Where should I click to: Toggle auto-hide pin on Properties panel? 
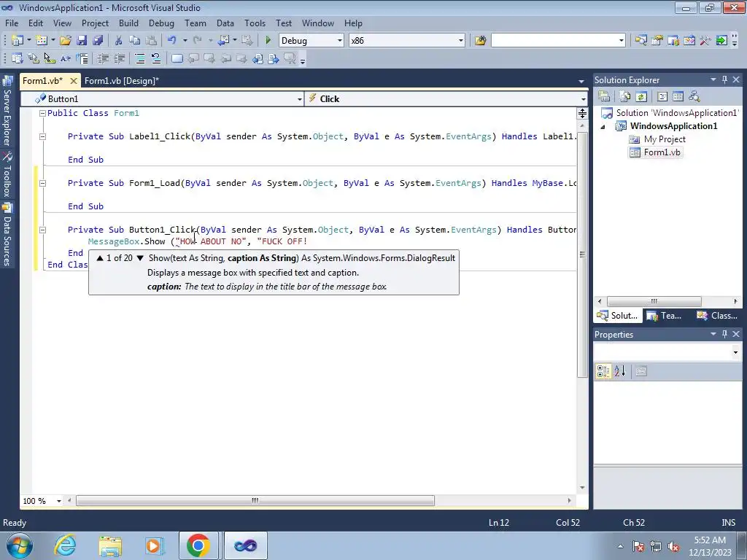724,334
